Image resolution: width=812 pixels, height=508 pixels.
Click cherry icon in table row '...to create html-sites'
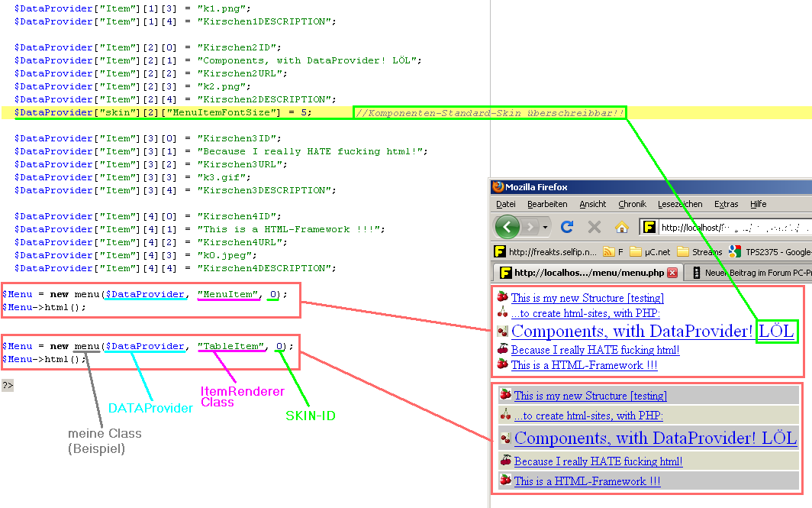pos(505,414)
